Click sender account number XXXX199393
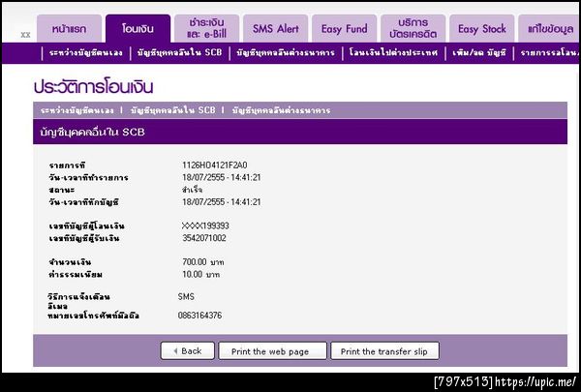581x392 pixels. [205, 226]
